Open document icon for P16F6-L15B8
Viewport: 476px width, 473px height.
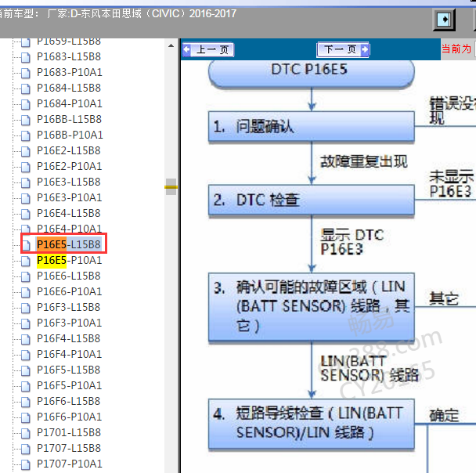pyautogui.click(x=26, y=402)
